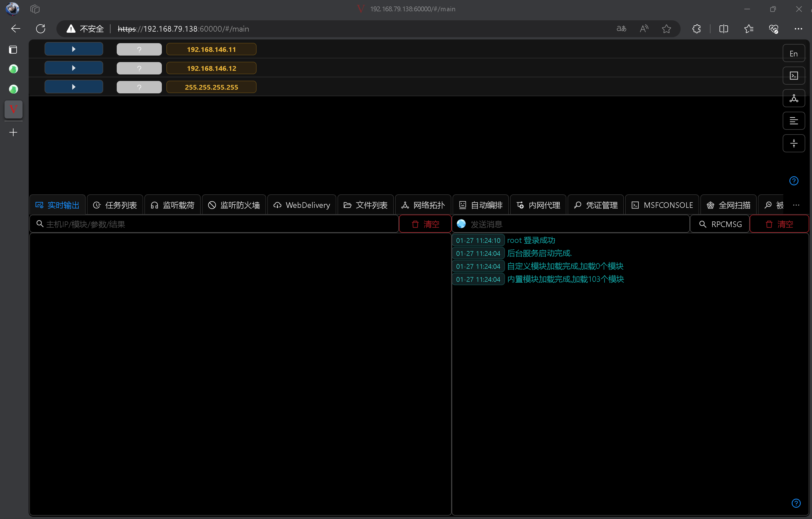Open the console terminal icon in right sidebar

tap(793, 76)
